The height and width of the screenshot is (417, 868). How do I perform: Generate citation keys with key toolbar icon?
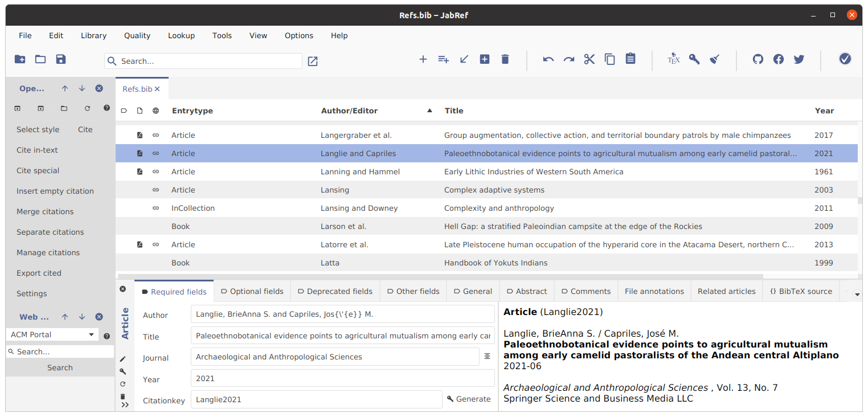point(694,59)
